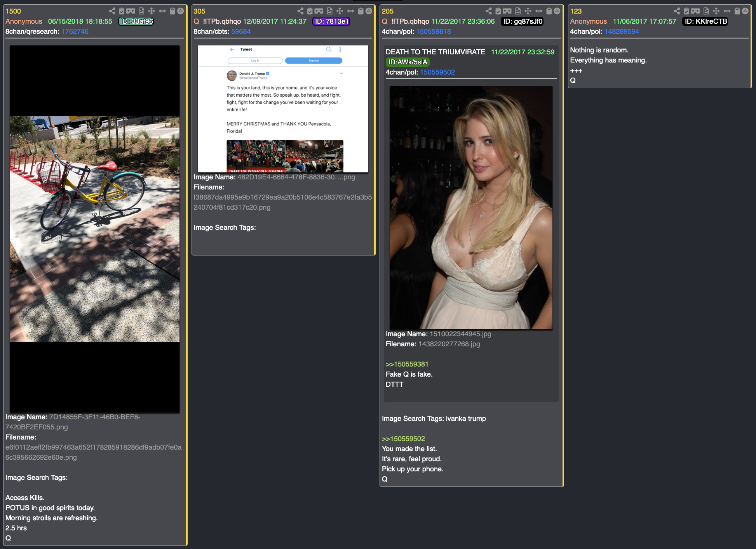Click the share icon on post 123
Viewport: 756px width, 549px height.
click(x=677, y=11)
